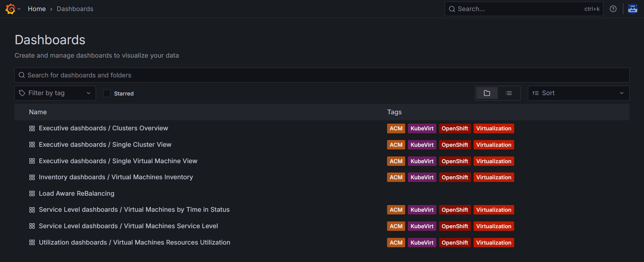
Task: Click the Grafana logo icon
Action: (x=10, y=9)
